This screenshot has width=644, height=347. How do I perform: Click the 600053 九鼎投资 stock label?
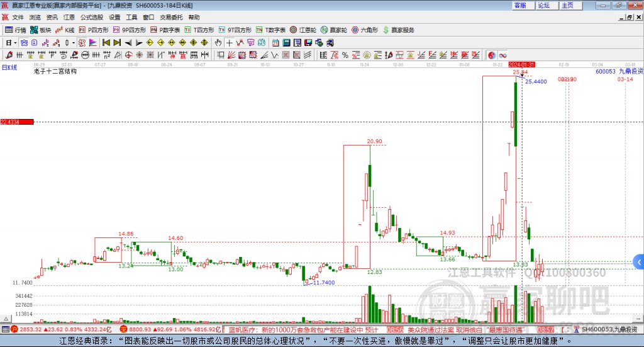(619, 72)
